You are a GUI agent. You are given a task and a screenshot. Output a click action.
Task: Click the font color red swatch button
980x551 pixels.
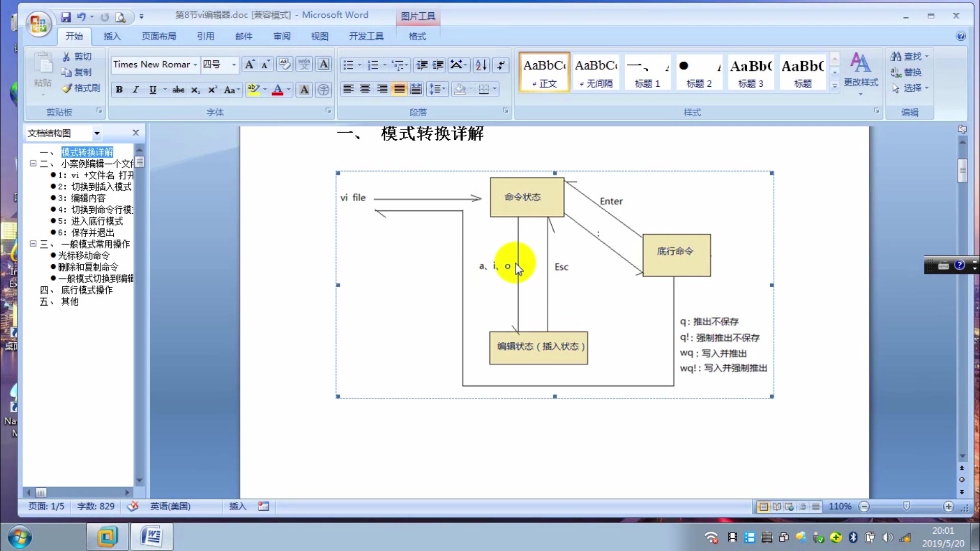click(x=278, y=90)
